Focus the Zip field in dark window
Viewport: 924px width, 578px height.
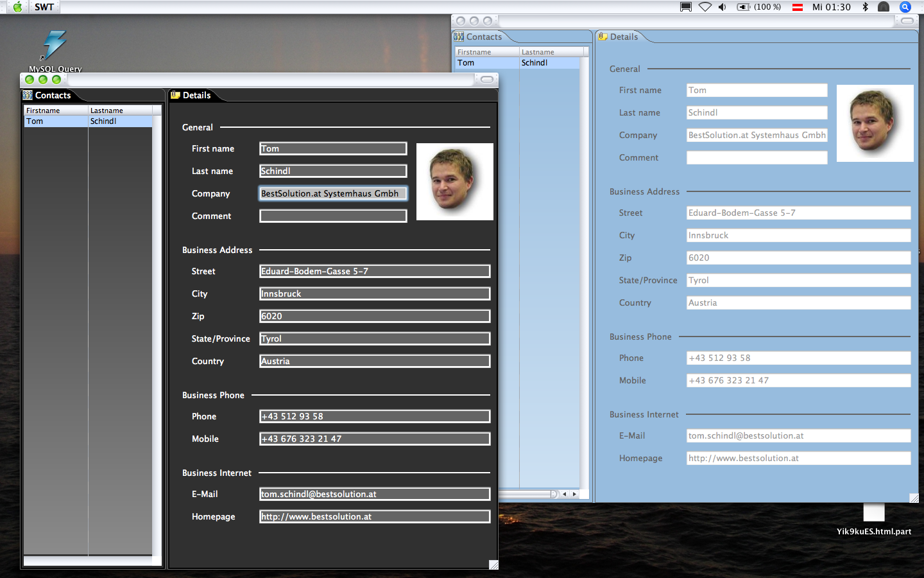click(x=375, y=317)
